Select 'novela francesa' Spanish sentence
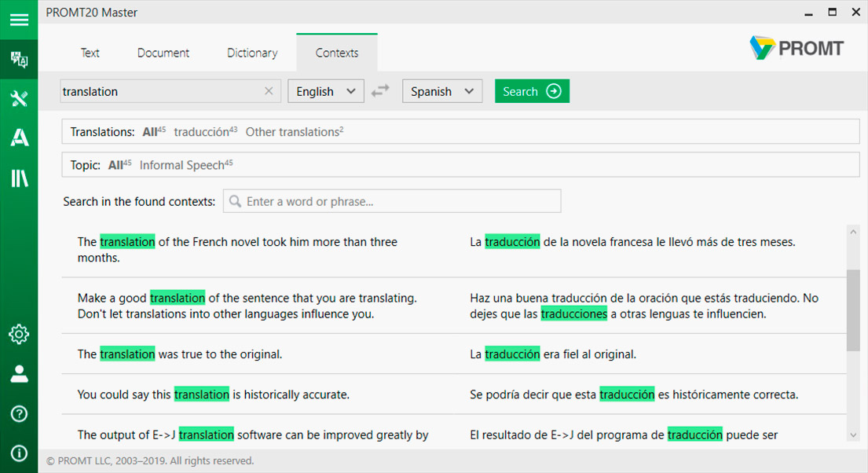The height and width of the screenshot is (473, 868). pos(632,242)
